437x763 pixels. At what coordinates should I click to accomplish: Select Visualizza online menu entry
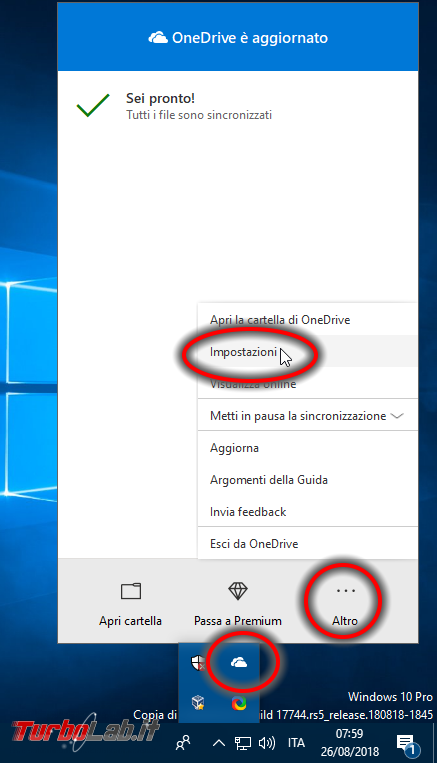[x=308, y=383]
